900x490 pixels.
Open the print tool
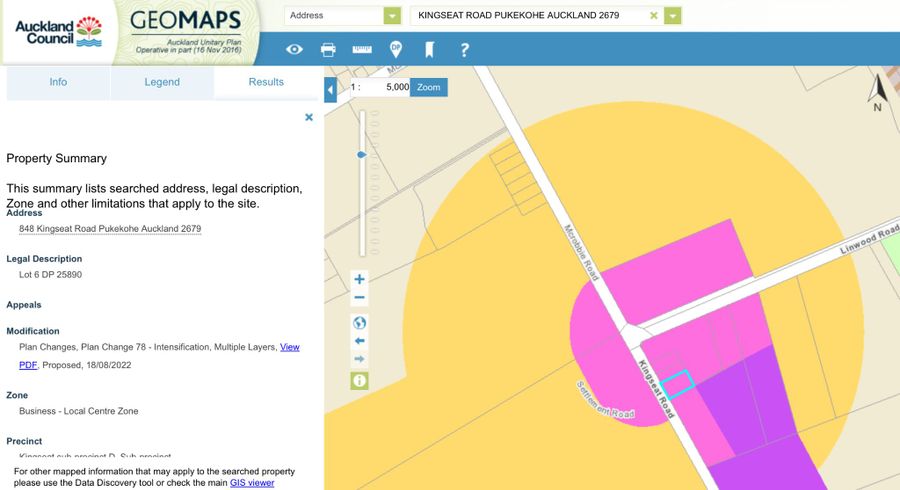pos(328,49)
